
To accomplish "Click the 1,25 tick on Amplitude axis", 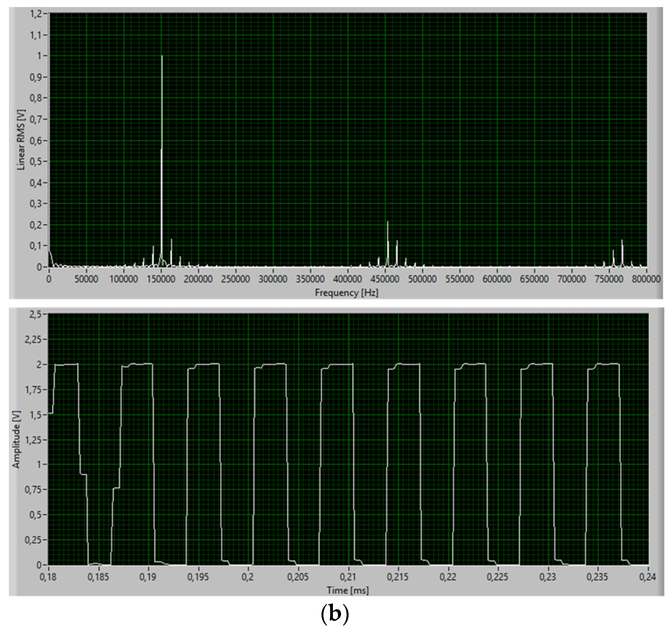I will click(33, 440).
